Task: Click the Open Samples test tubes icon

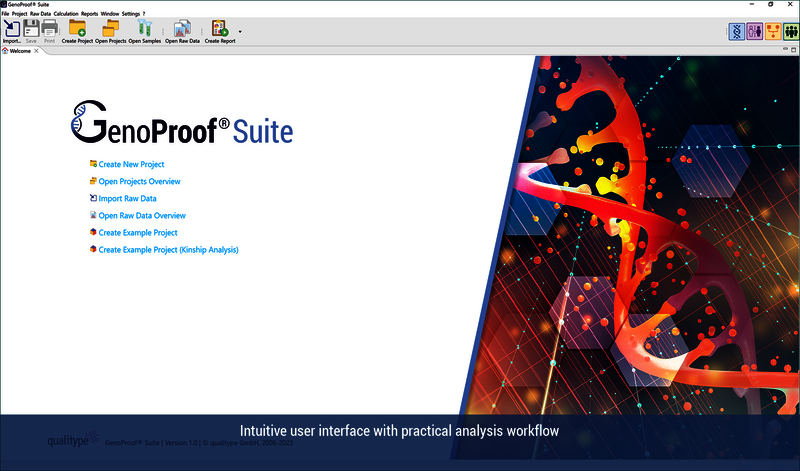Action: (144, 29)
